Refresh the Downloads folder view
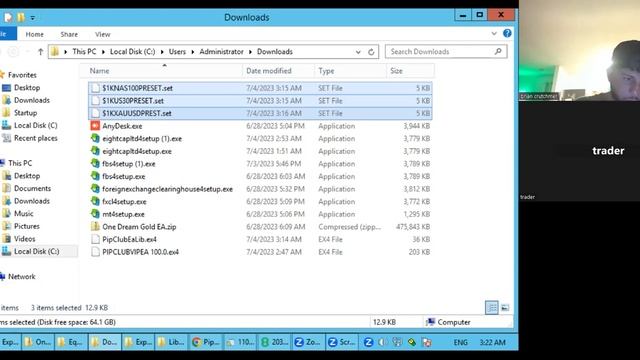This screenshot has height=360, width=640. click(x=371, y=52)
